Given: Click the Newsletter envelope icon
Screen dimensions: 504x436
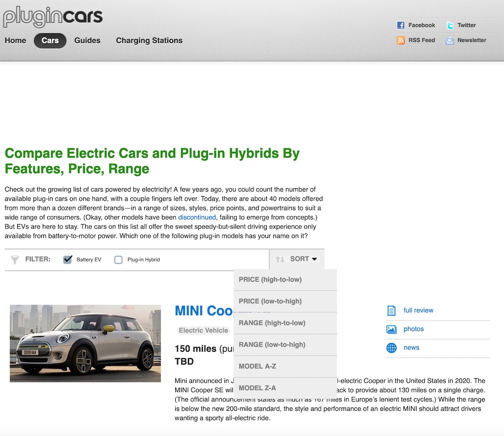Looking at the screenshot, I should point(450,40).
